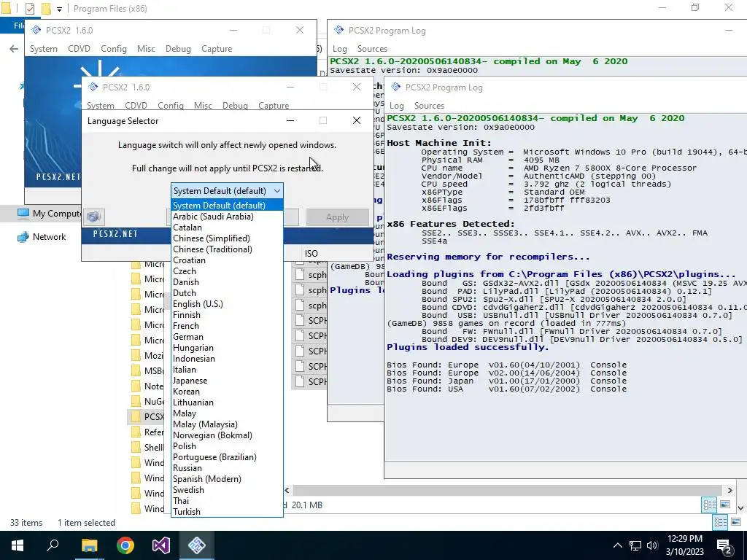The height and width of the screenshot is (560, 747).
Task: Click the PCSX folder icon in file list
Action: 136,416
